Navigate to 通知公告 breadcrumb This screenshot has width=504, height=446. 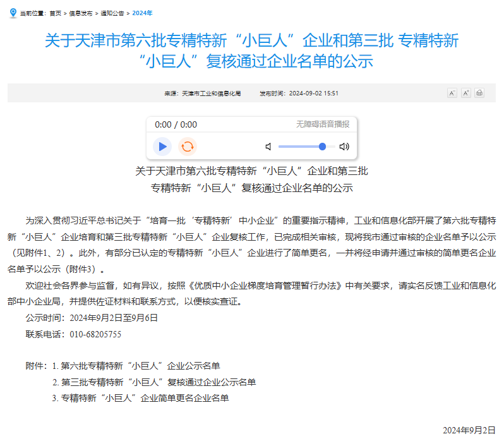point(114,13)
